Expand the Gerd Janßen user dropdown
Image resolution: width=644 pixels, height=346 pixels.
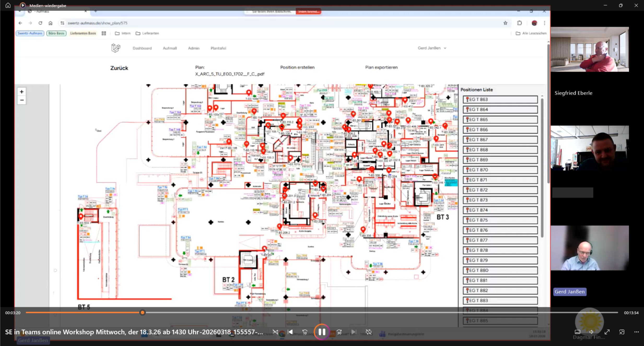(432, 48)
